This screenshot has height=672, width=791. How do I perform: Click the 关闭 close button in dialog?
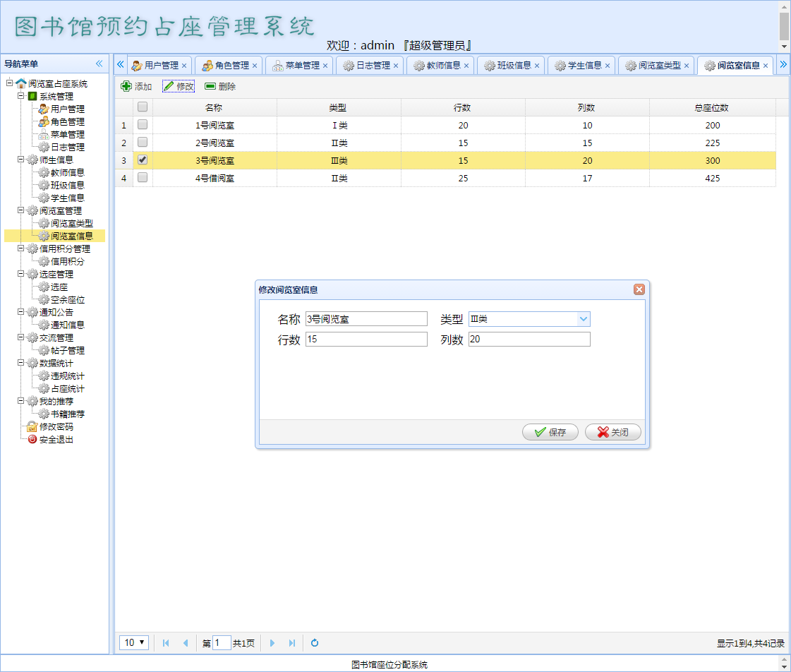coord(613,432)
